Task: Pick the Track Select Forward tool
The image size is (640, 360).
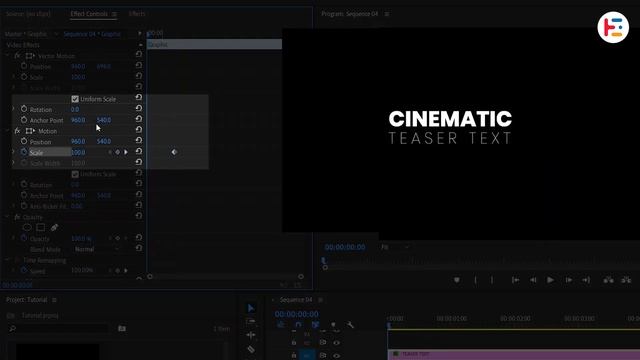Action: (x=251, y=322)
